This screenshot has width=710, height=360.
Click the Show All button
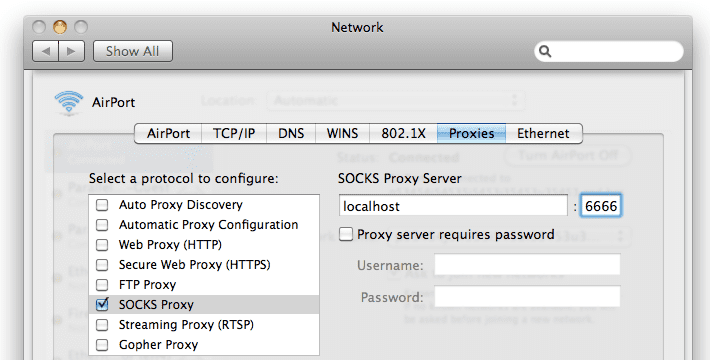coord(133,51)
